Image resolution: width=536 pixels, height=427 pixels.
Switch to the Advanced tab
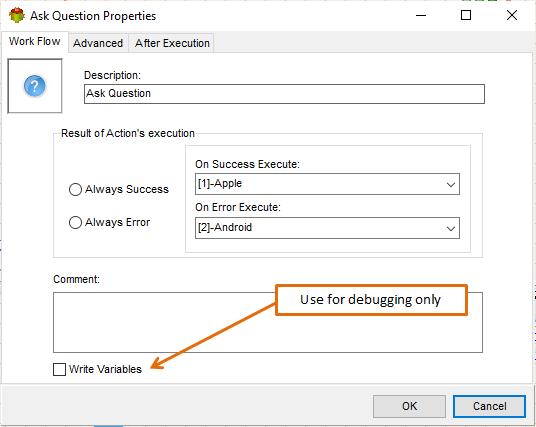[98, 43]
